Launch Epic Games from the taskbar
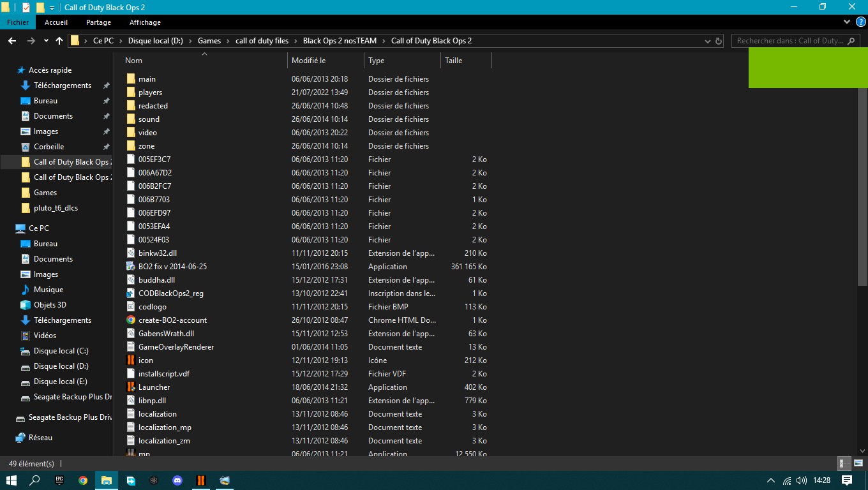The height and width of the screenshot is (490, 868). tap(59, 480)
